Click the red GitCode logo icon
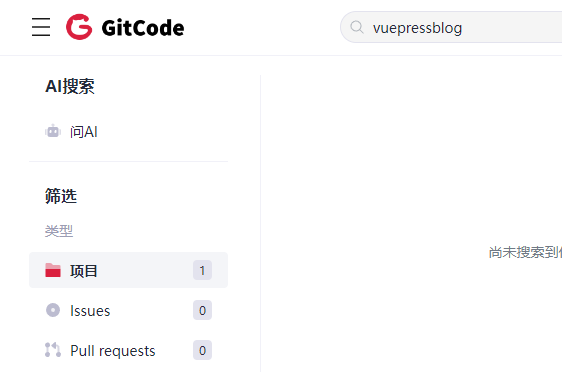562x372 pixels. 79,27
